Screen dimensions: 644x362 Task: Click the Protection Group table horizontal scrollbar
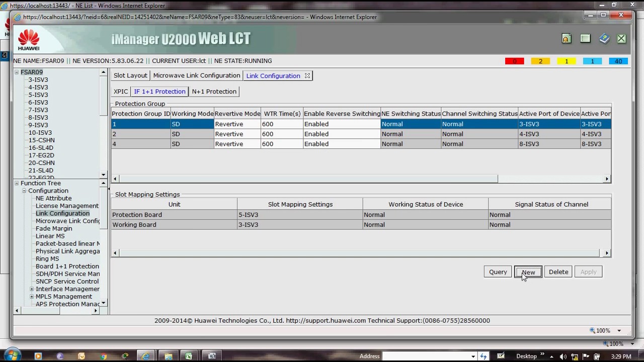(x=308, y=179)
